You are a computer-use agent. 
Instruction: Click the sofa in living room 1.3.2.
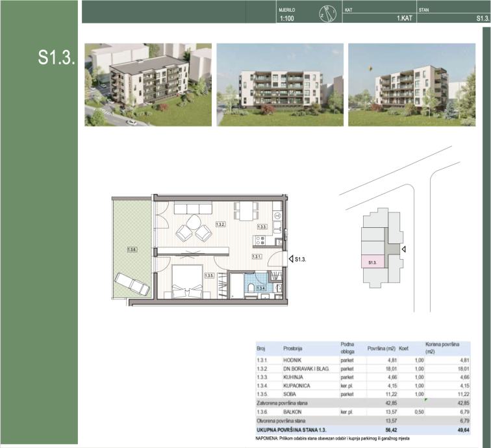click(193, 208)
